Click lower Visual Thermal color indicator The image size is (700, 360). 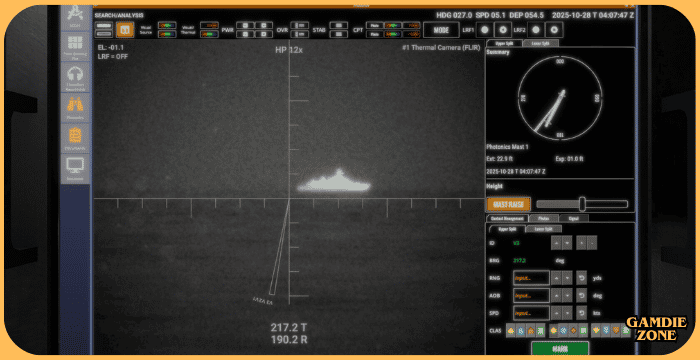click(209, 34)
